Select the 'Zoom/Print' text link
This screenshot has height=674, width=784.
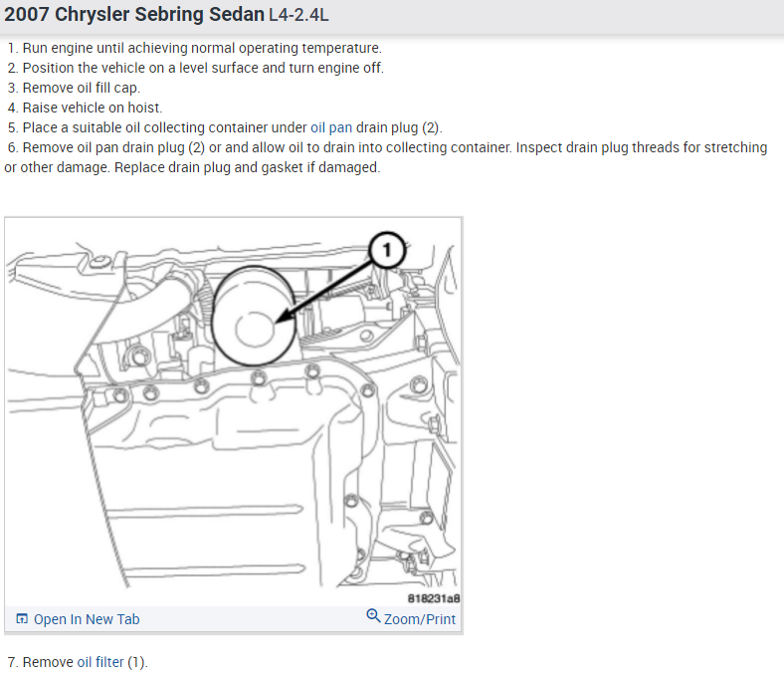pos(420,619)
